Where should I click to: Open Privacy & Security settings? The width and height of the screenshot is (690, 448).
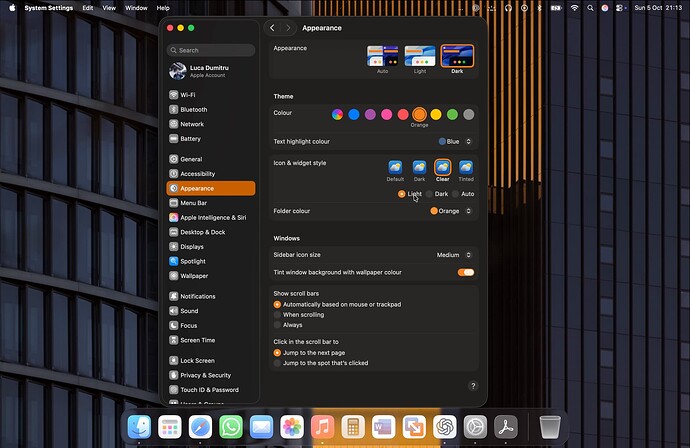click(205, 375)
